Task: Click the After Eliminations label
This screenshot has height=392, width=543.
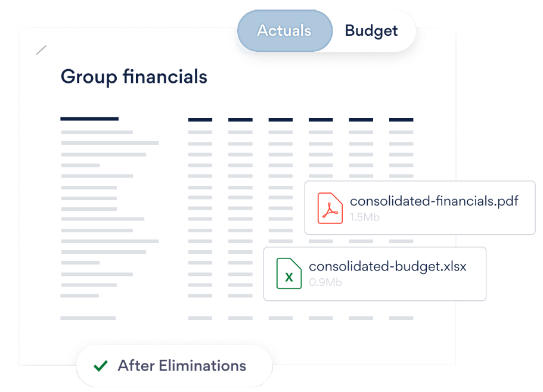Action: (x=182, y=366)
